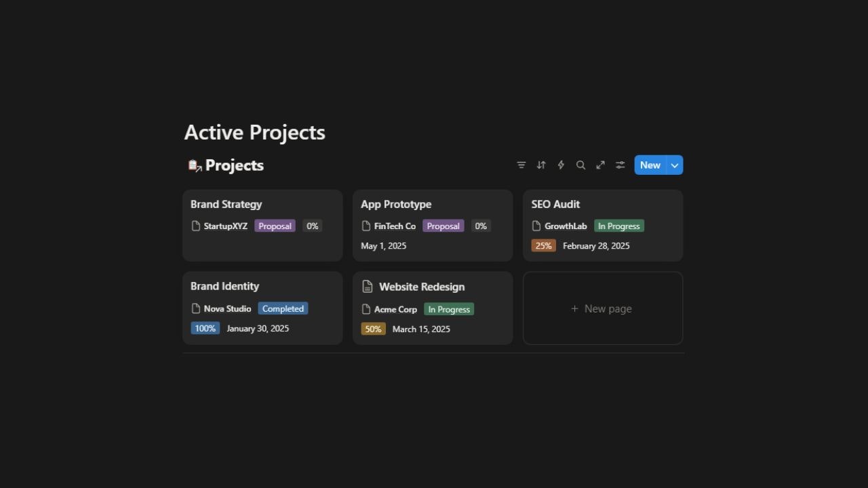The width and height of the screenshot is (868, 488).
Task: Click document icon beside Website Redesign title
Action: pyautogui.click(x=368, y=287)
